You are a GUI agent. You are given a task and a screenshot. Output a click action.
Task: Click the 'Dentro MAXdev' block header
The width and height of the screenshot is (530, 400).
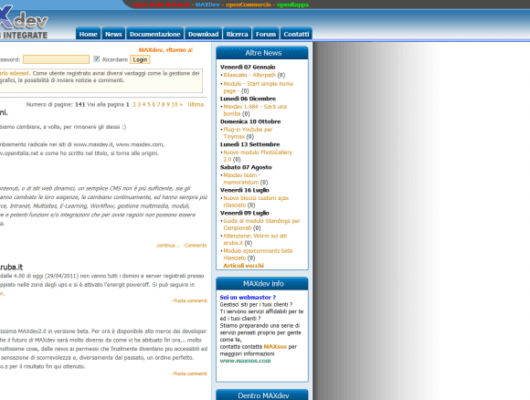(262, 395)
